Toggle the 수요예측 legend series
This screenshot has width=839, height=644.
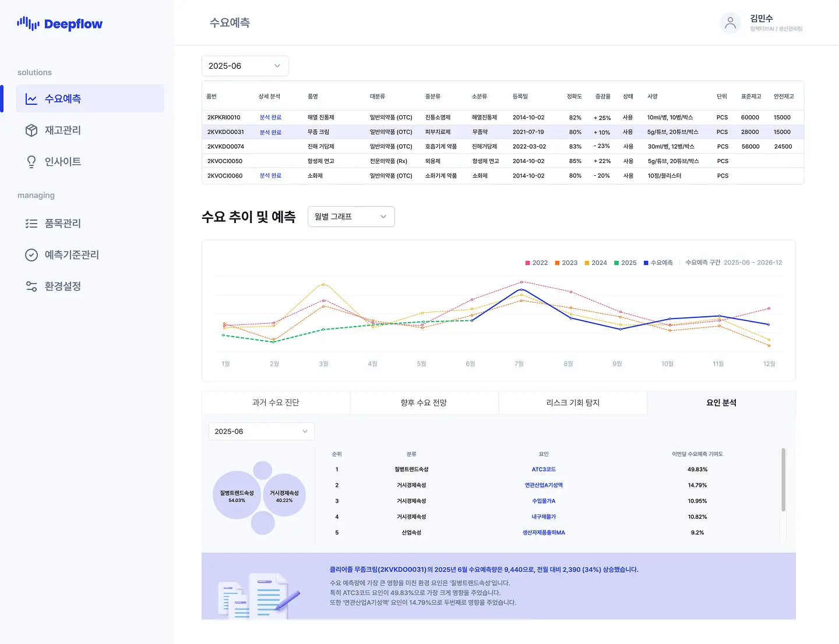click(658, 263)
